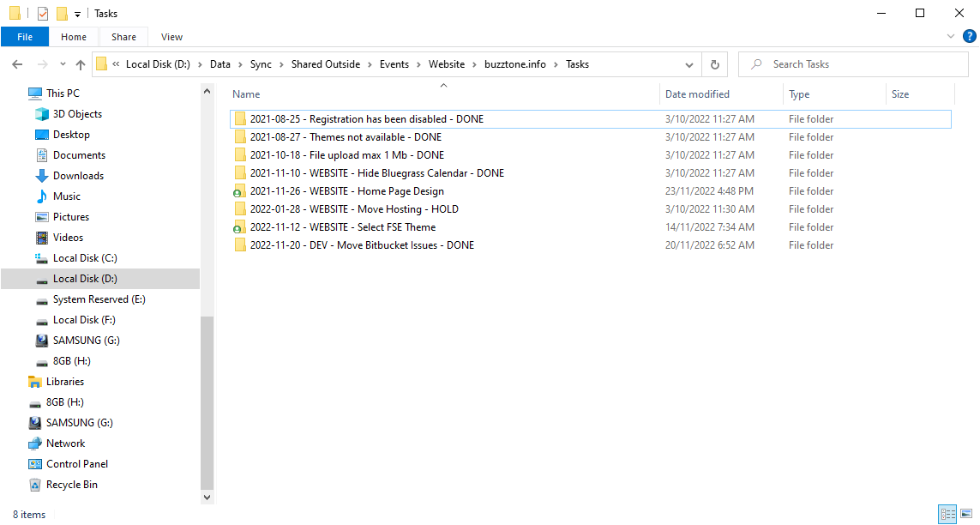Switch to large icons view layout
This screenshot has height=525, width=980.
[967, 515]
